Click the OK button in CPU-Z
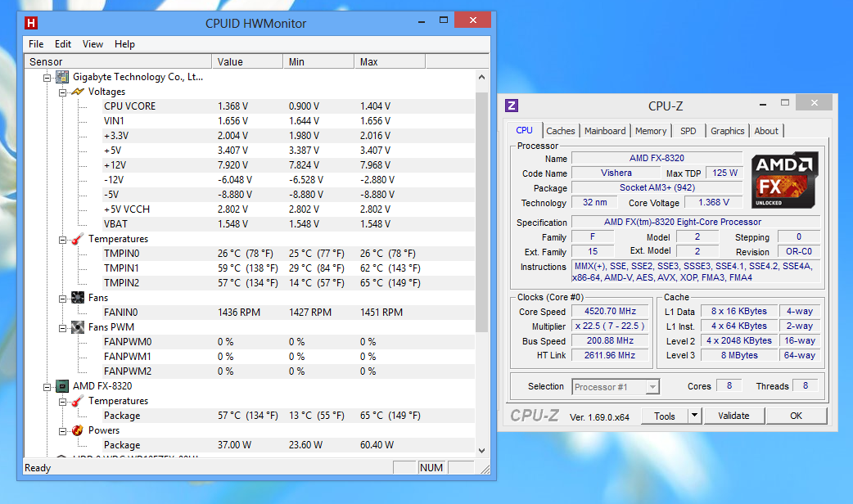This screenshot has width=853, height=504. [797, 416]
